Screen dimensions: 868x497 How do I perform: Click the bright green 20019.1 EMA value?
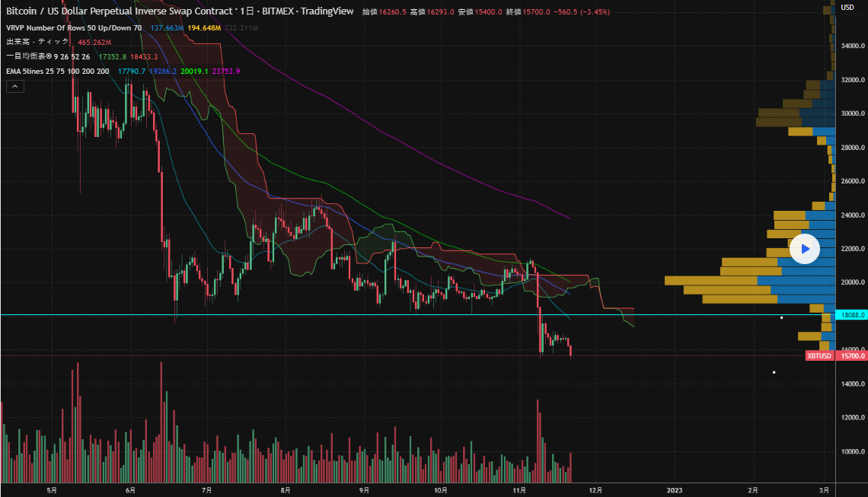pos(196,71)
